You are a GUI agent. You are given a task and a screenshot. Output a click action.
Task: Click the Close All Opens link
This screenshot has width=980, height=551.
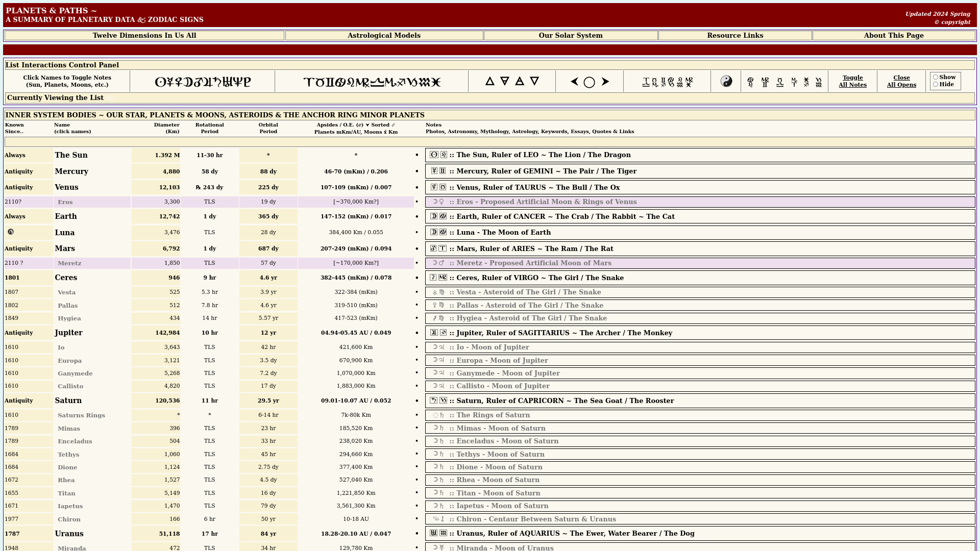pos(901,81)
